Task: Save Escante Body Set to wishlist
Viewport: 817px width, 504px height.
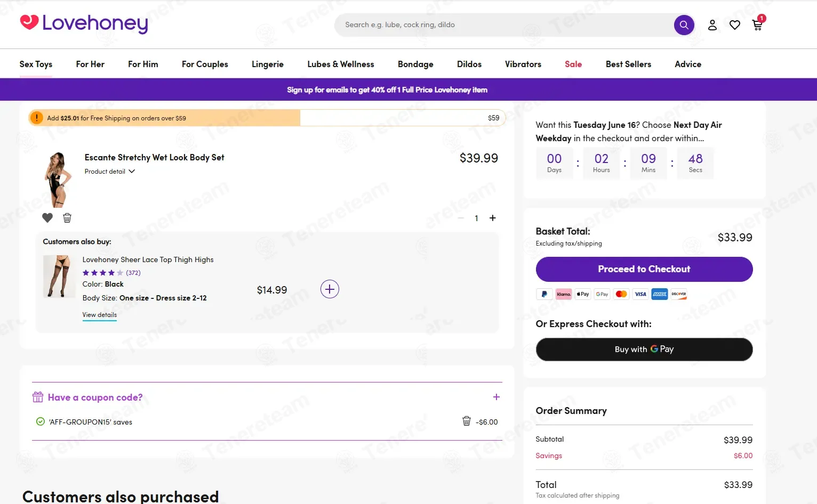Action: 47,218
